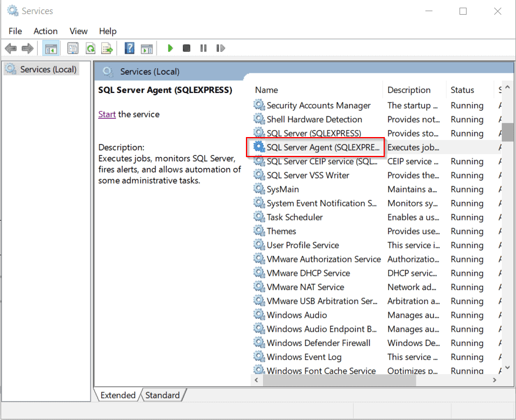Sort services by the Status column header

tap(465, 89)
